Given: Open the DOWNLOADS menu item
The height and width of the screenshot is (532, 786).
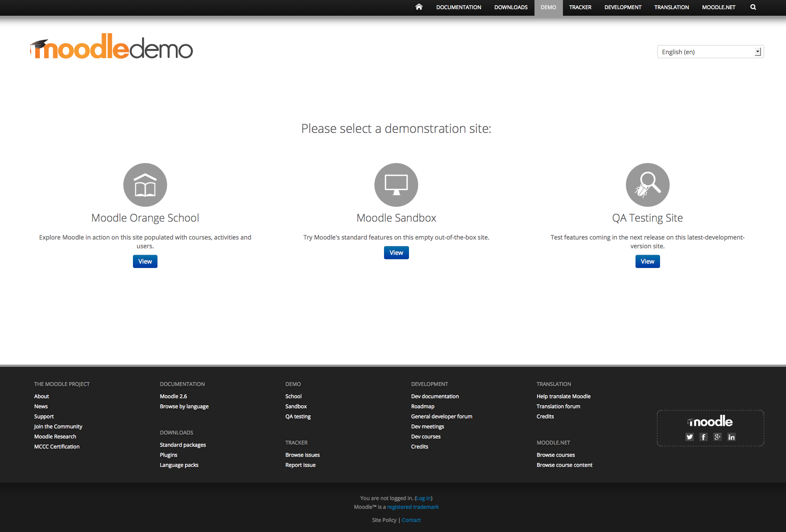Looking at the screenshot, I should click(x=511, y=7).
